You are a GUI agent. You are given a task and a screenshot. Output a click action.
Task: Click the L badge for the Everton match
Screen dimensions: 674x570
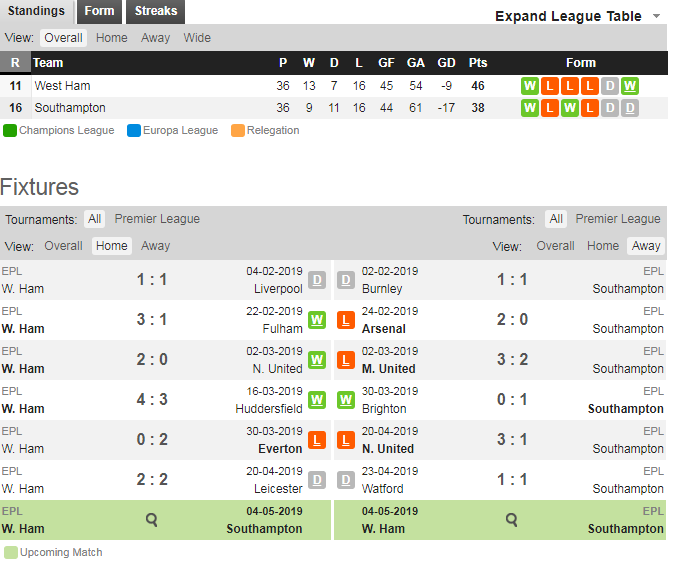click(x=317, y=440)
